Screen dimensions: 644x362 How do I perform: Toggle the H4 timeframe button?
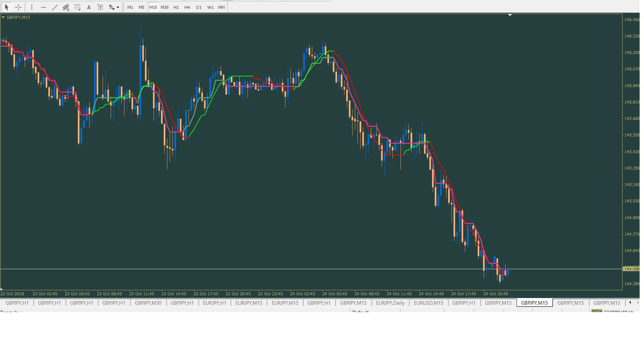[187, 7]
